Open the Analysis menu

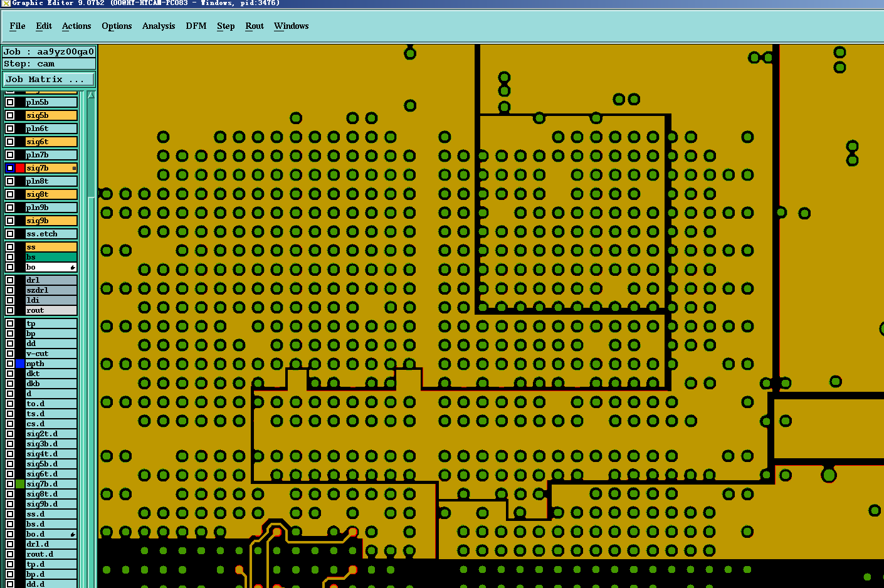click(159, 26)
